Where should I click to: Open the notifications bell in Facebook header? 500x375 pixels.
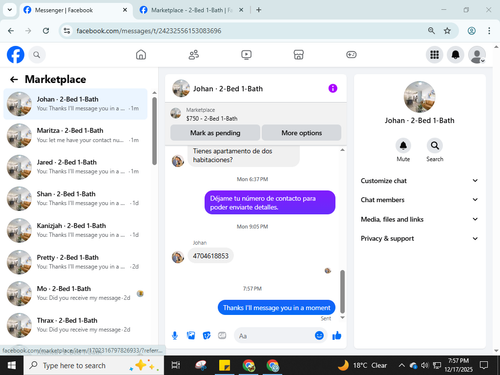tap(455, 55)
